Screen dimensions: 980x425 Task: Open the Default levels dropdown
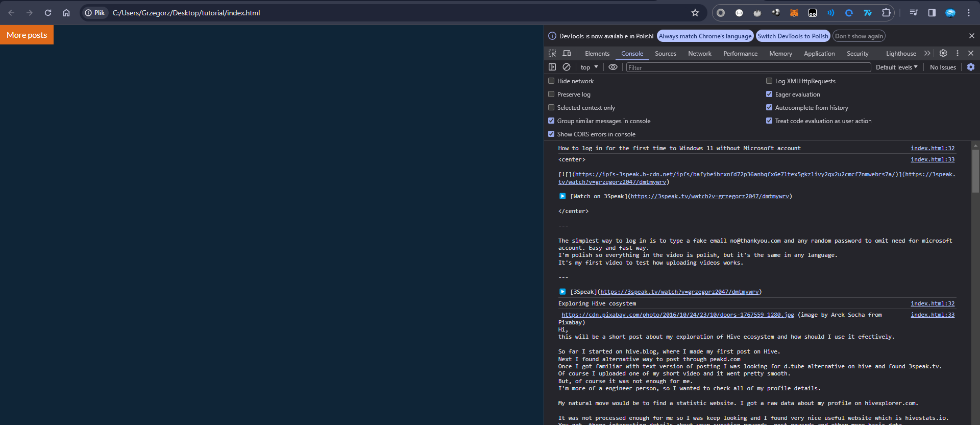(897, 67)
